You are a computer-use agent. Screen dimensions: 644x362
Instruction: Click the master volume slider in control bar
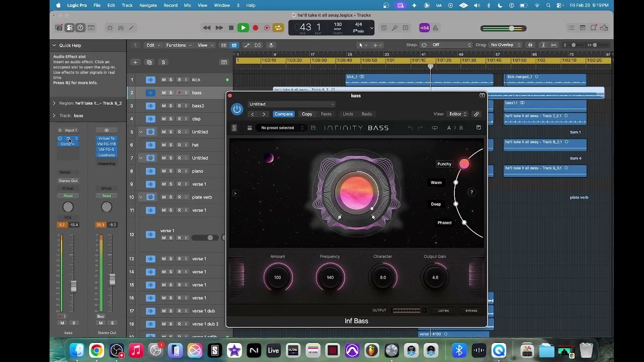tap(503, 28)
